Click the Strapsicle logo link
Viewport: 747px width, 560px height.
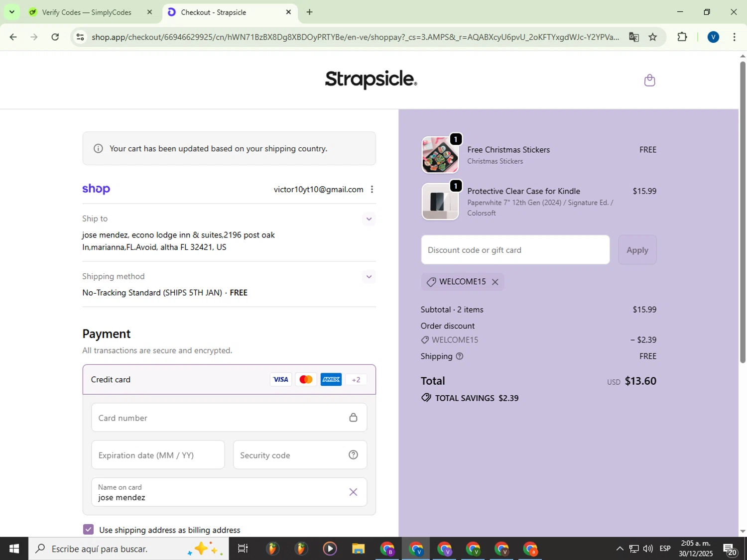click(x=371, y=79)
